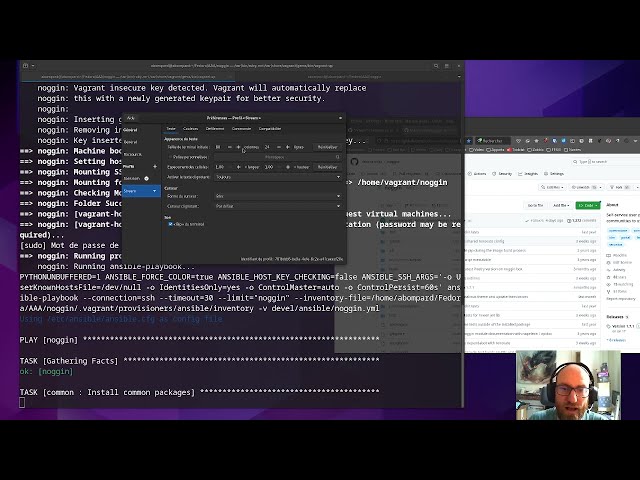Screen dimensions: 640x480
Task: Click the new tab icon in the terminal header
Action: (25, 66)
